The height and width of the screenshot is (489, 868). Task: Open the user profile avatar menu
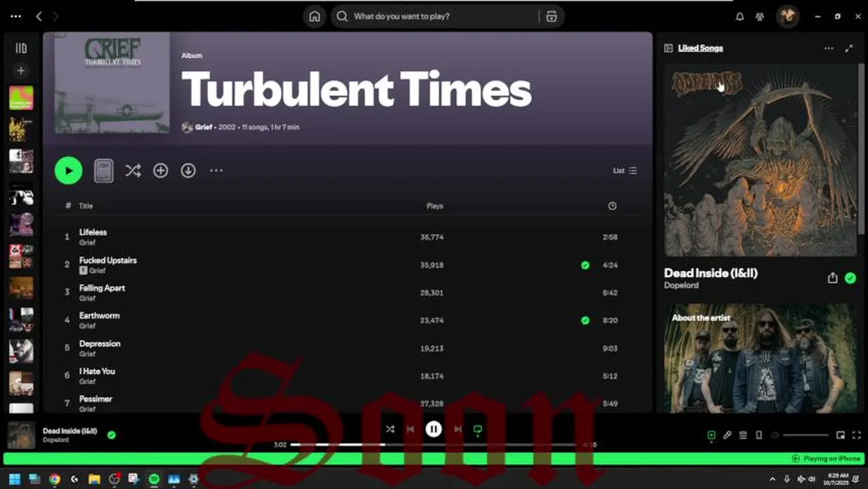[x=788, y=16]
